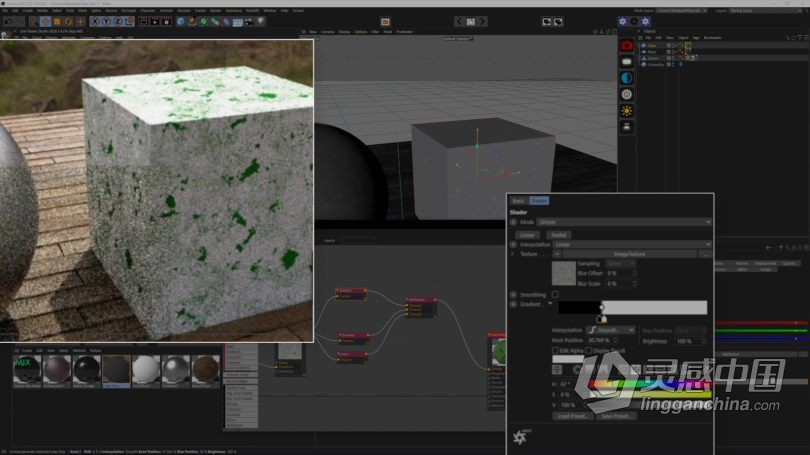Screen dimensions: 810x455
Task: Click the rainbow hue slider
Action: (x=652, y=385)
